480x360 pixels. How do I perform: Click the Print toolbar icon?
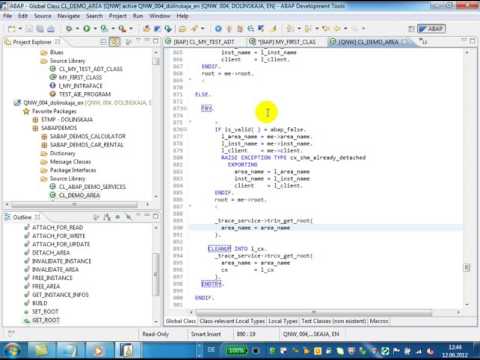point(51,29)
